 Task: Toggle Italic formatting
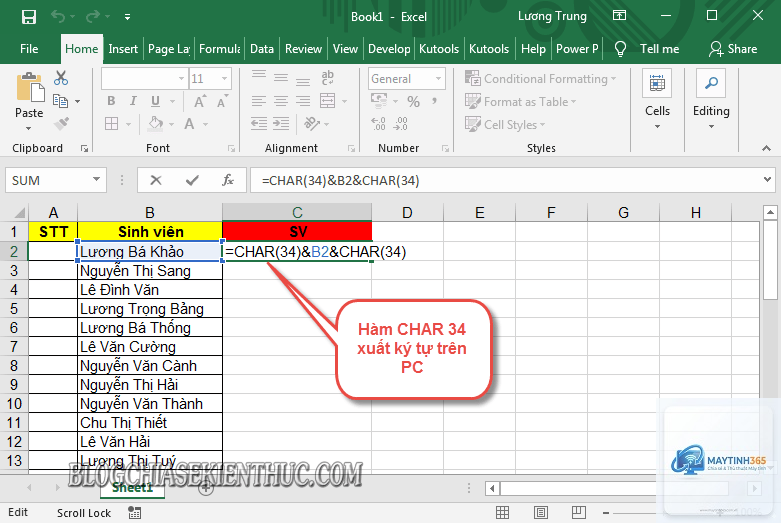[x=133, y=101]
